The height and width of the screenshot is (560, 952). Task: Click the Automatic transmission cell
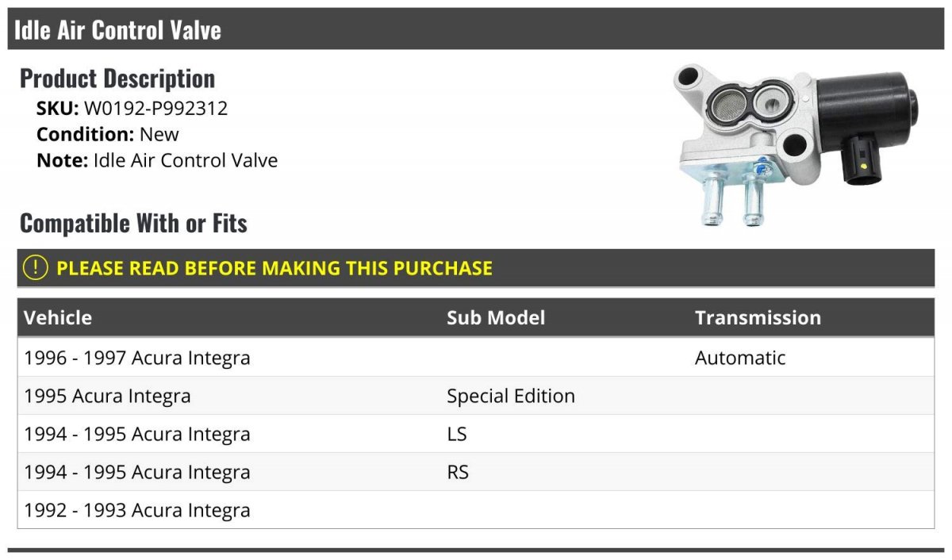click(x=740, y=358)
